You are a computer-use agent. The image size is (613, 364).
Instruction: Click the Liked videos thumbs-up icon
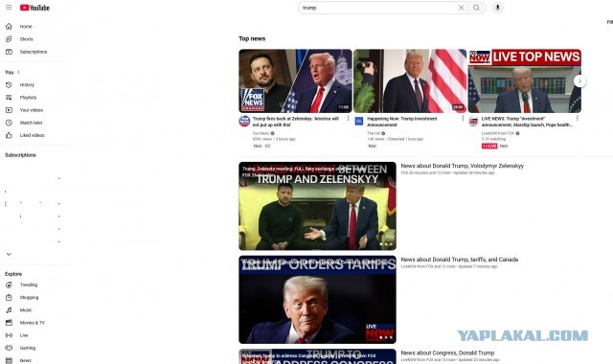pos(9,135)
